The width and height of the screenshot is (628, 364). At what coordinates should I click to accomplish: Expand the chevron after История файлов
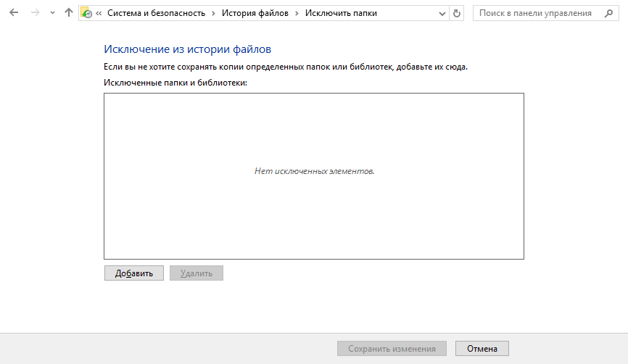point(297,13)
